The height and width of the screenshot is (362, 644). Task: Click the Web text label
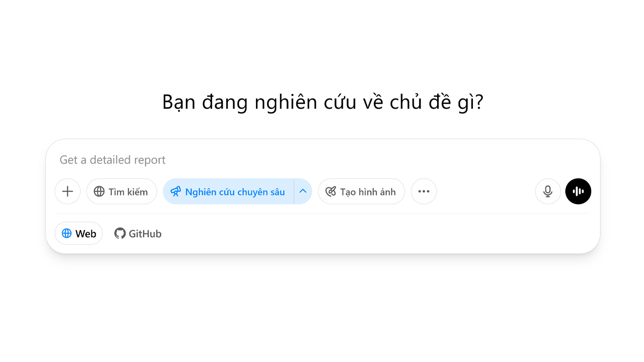(86, 234)
